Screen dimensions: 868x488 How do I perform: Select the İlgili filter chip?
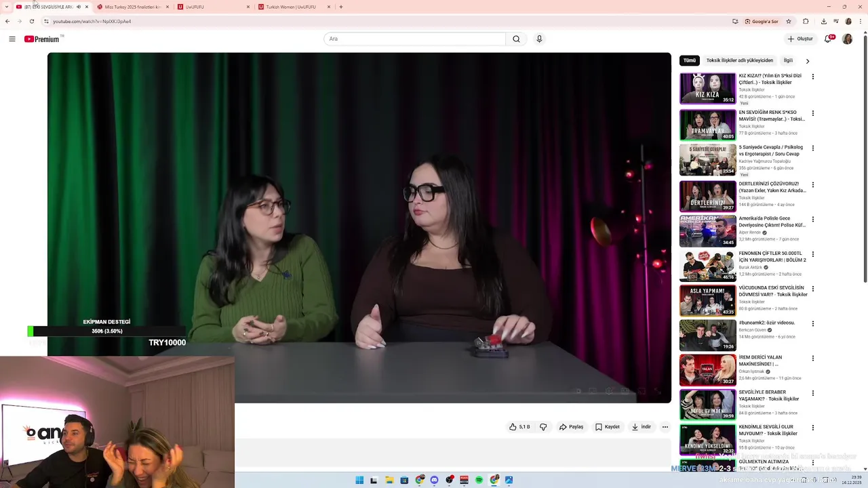(788, 60)
